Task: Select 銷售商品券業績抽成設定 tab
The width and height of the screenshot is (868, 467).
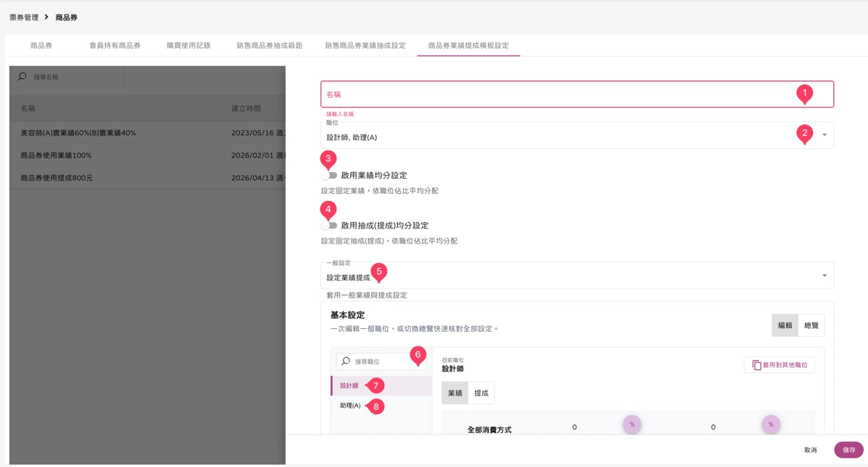Action: [x=365, y=45]
